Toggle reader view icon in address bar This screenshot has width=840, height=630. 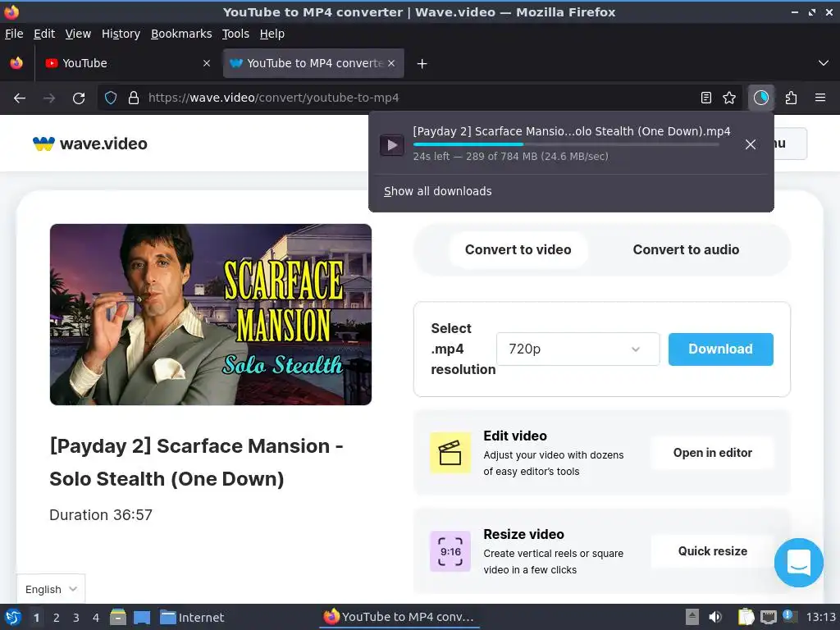706,98
